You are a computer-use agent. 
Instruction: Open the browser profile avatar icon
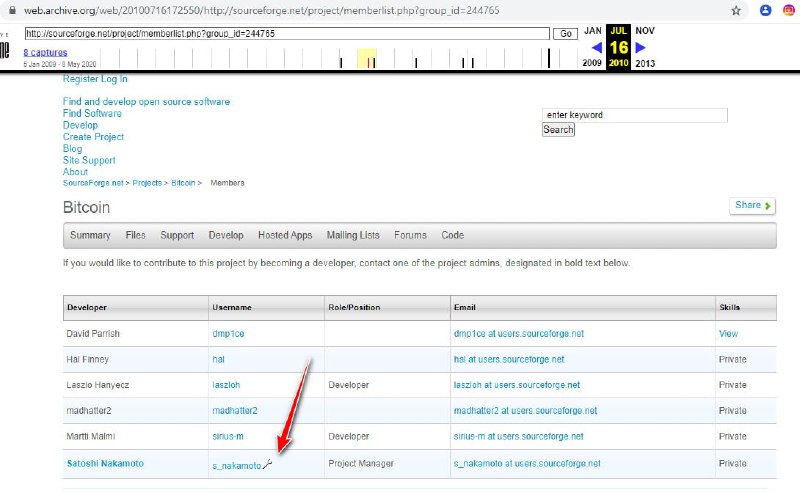point(765,10)
